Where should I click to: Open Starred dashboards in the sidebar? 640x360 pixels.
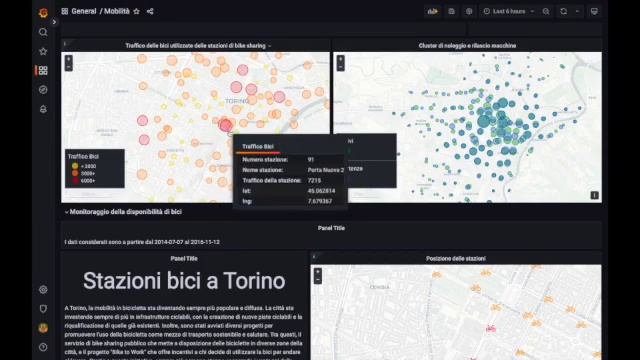click(x=43, y=51)
